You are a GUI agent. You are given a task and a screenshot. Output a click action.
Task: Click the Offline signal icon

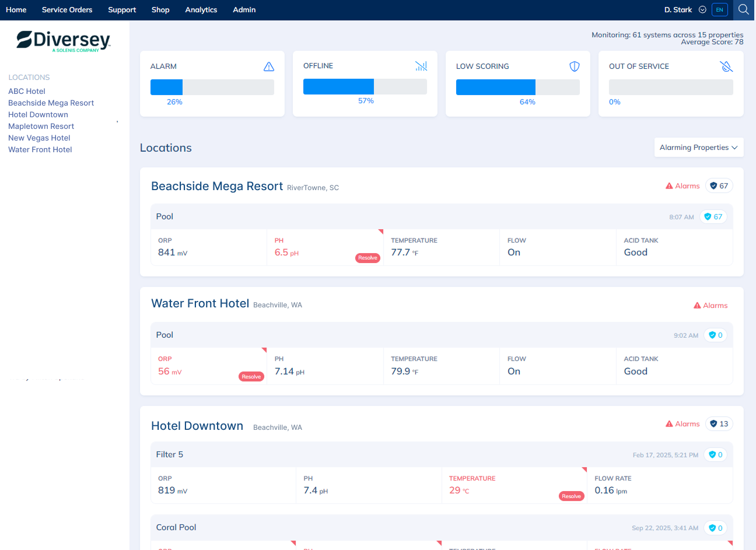(421, 66)
